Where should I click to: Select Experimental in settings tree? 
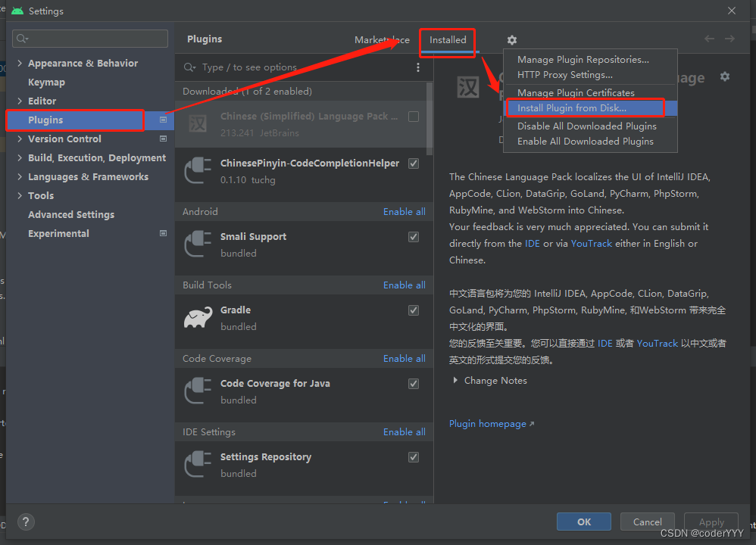[x=58, y=233]
